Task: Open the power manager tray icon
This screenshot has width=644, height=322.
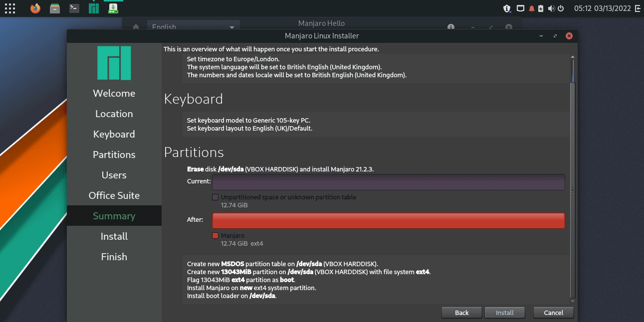Action: coord(561,8)
